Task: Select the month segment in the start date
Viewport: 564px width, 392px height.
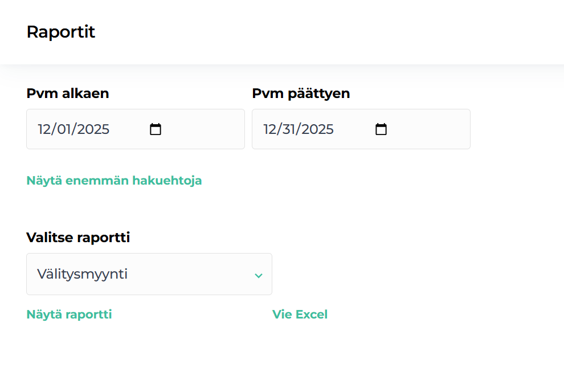Action: [44, 129]
